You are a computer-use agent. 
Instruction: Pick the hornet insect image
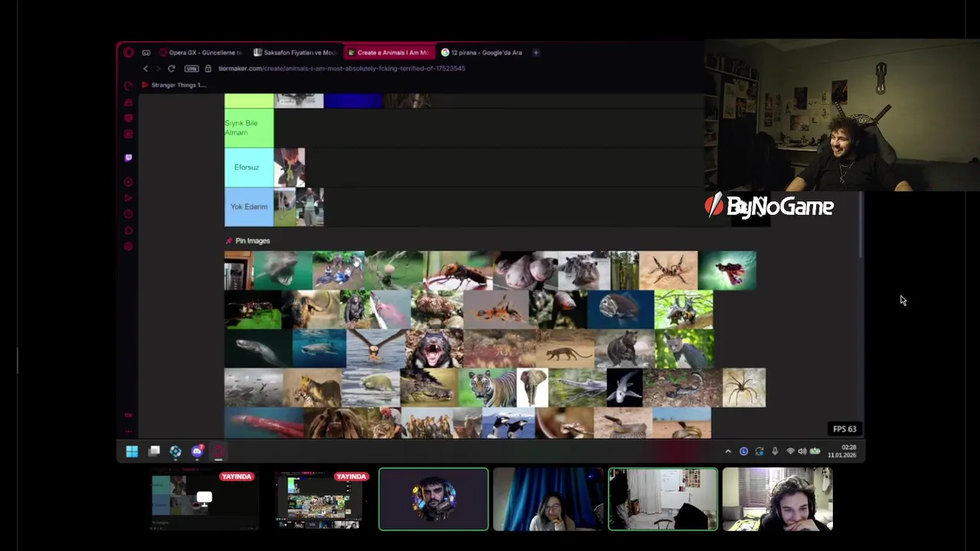457,270
